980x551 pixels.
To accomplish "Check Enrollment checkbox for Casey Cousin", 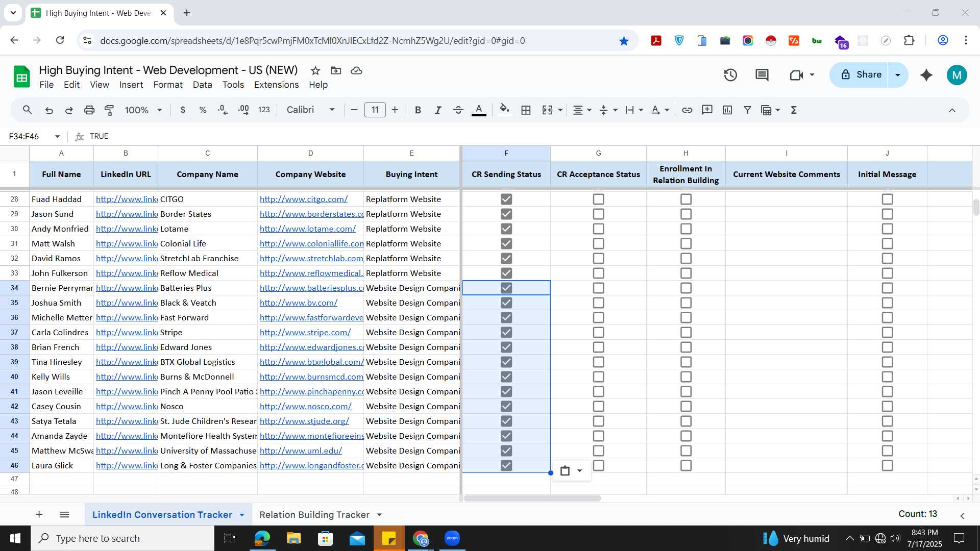I will point(686,407).
